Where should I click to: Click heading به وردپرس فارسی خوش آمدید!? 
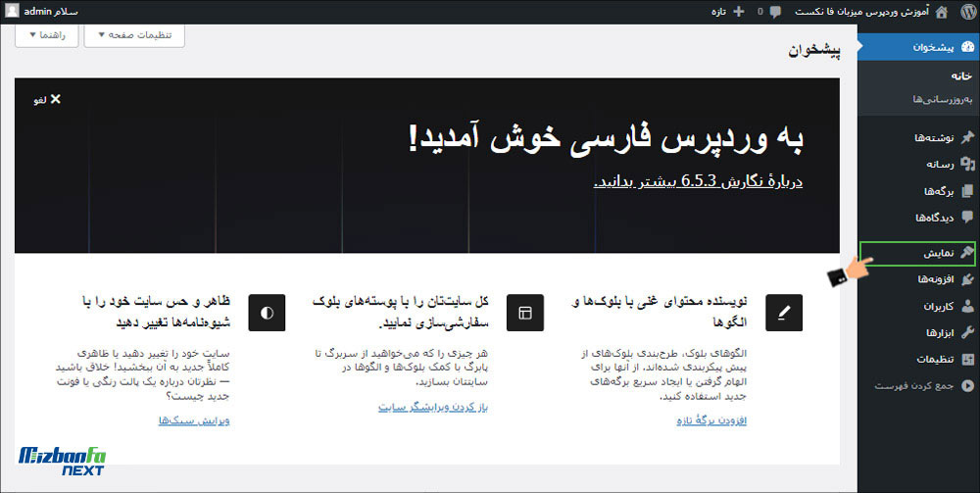pos(606,139)
